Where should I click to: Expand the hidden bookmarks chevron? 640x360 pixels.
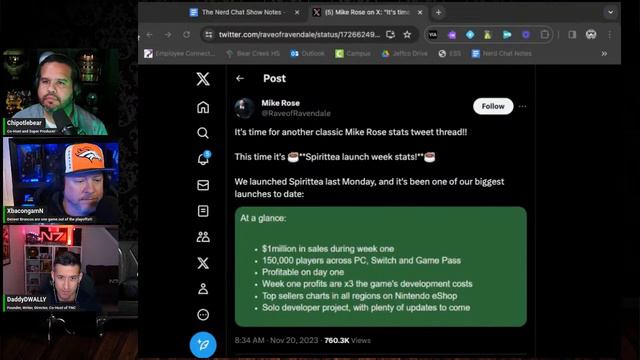click(x=604, y=53)
